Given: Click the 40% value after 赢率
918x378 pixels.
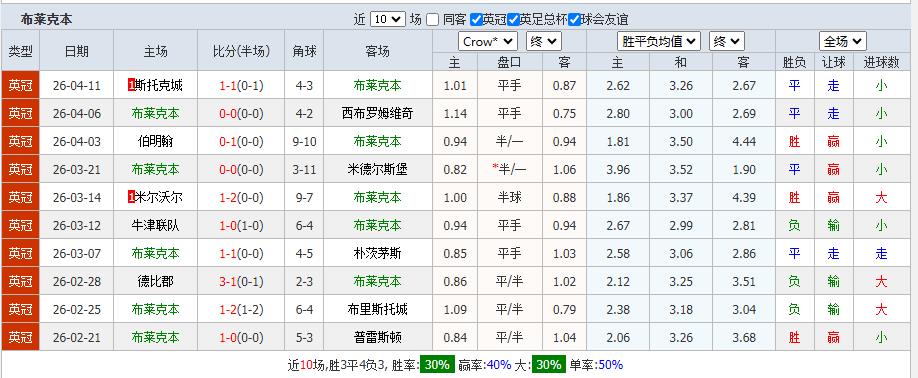Looking at the screenshot, I should tap(499, 365).
